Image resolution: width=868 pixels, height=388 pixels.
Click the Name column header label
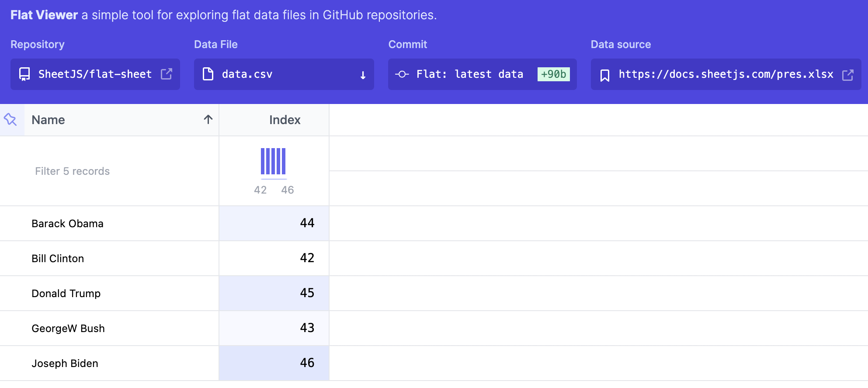[x=49, y=120]
